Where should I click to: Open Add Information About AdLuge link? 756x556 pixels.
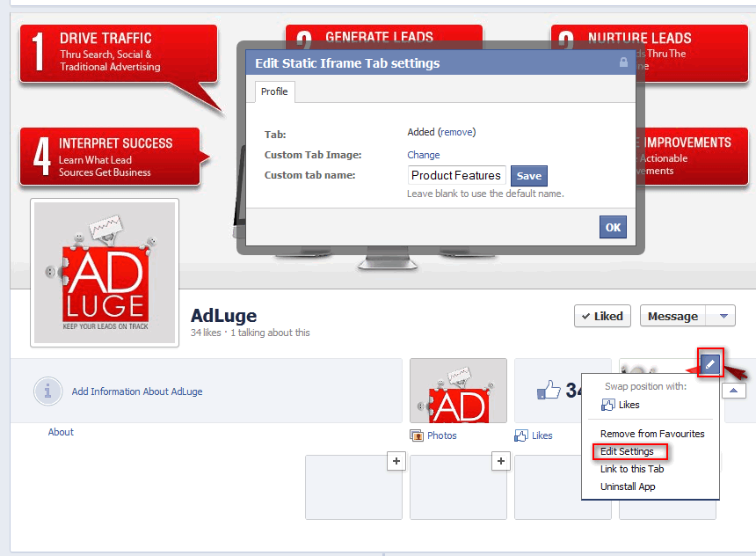click(137, 391)
